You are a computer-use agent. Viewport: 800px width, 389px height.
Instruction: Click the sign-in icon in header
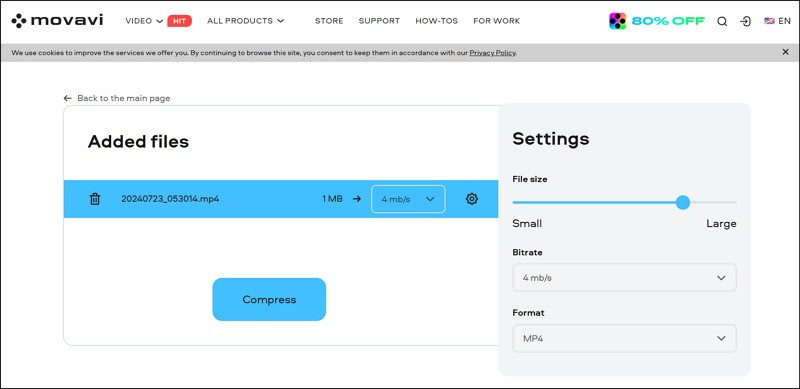[746, 21]
